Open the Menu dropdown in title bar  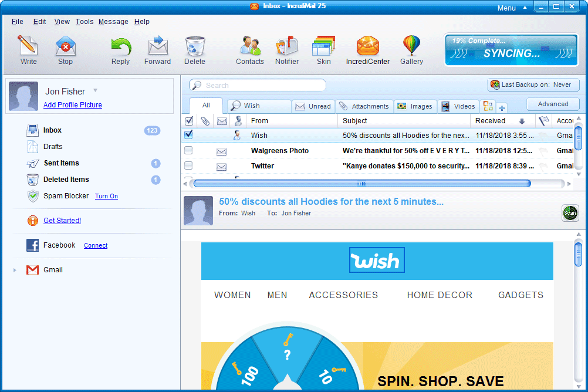click(x=512, y=8)
